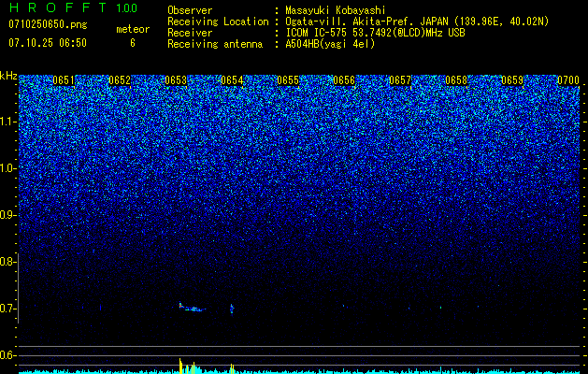The image size is (588, 374).
Task: Click the kHz axis unit label
Action: pos(8,76)
